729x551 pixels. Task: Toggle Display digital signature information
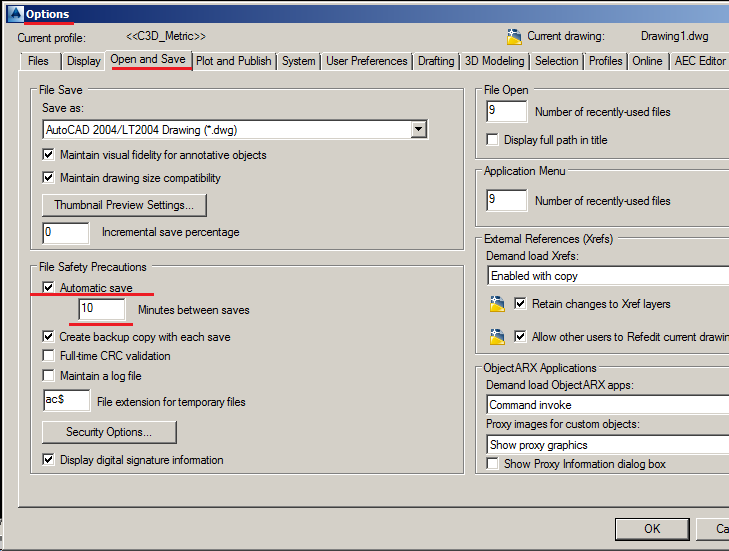tap(48, 460)
